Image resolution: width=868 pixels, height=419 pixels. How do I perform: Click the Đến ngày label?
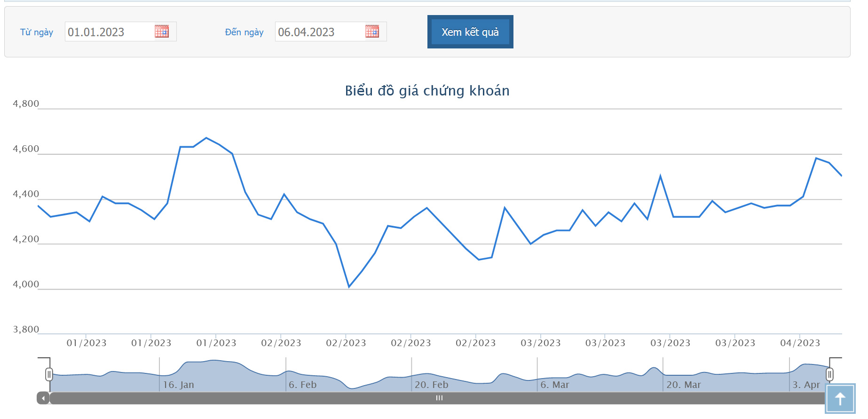click(x=244, y=32)
